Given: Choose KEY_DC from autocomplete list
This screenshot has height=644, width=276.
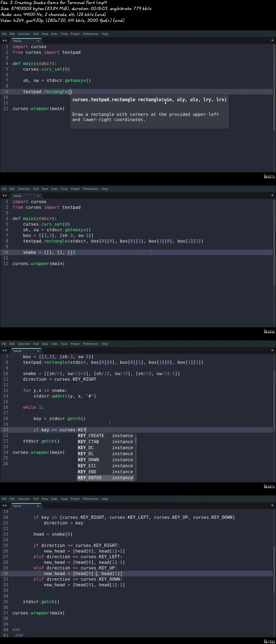Looking at the screenshot, I should point(105,448).
